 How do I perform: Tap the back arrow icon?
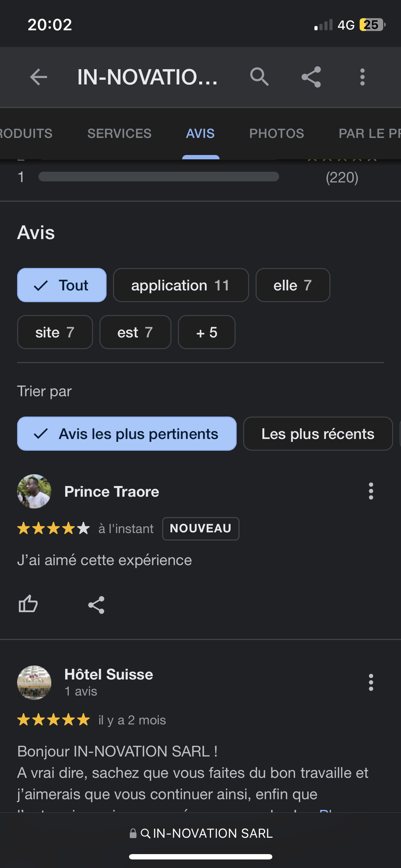[x=38, y=77]
